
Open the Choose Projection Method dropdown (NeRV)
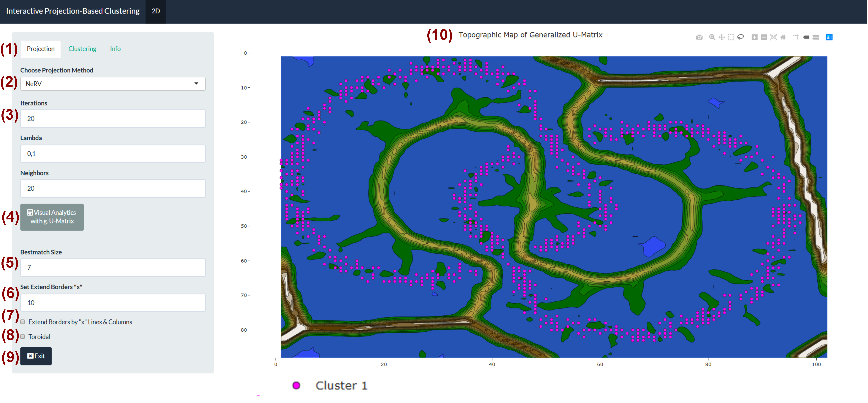click(x=113, y=84)
